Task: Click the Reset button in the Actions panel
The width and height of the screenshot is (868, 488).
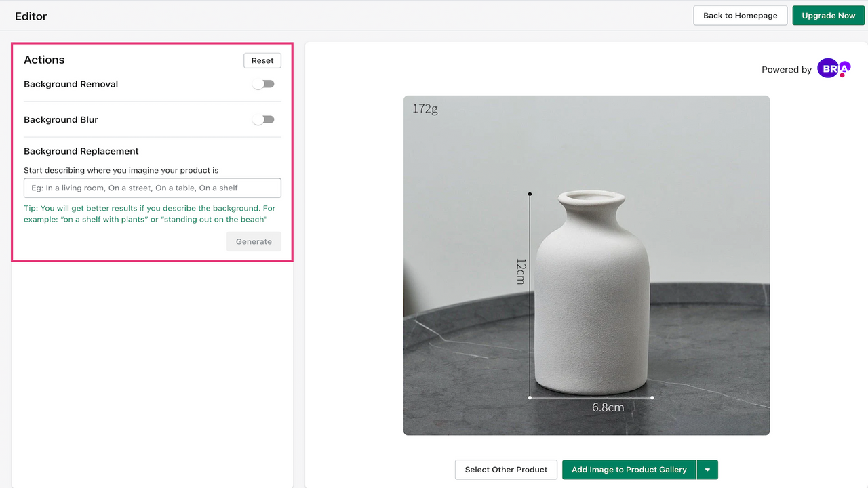Action: pos(262,60)
